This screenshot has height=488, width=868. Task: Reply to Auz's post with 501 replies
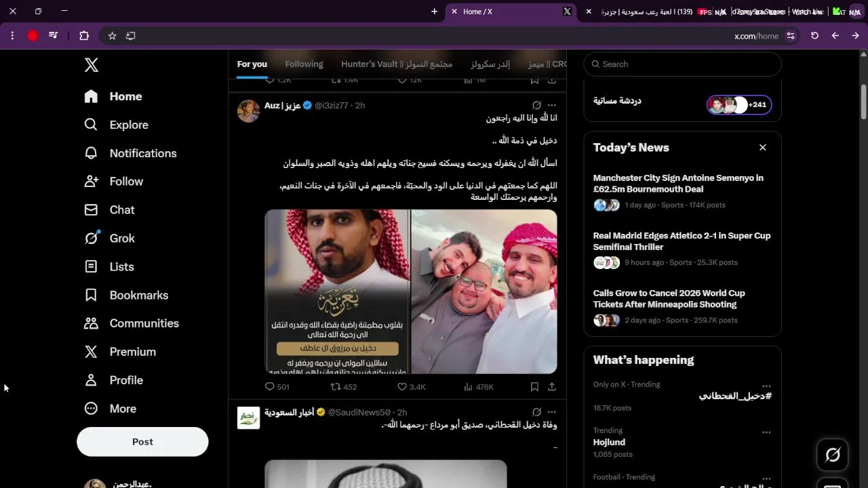[277, 387]
